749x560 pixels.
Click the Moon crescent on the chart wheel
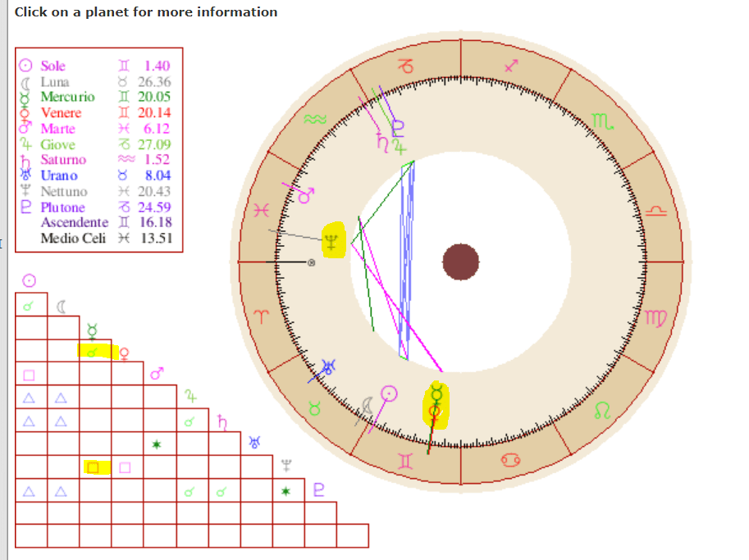[x=368, y=404]
